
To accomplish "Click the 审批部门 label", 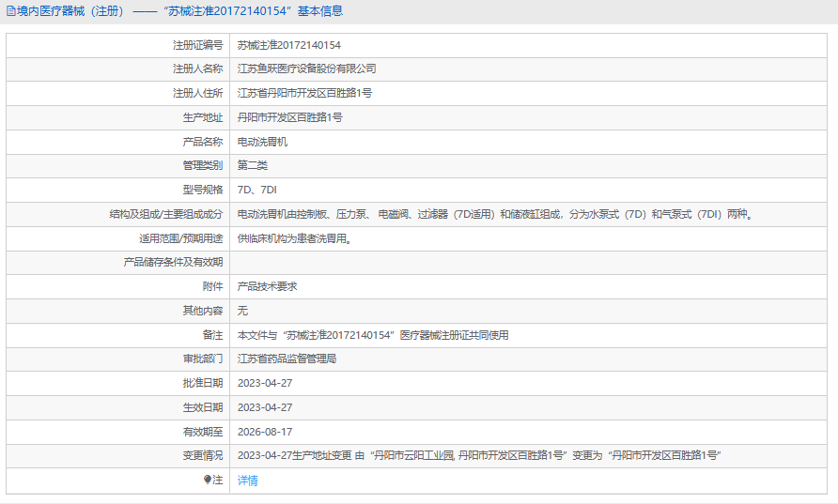I will point(203,359).
